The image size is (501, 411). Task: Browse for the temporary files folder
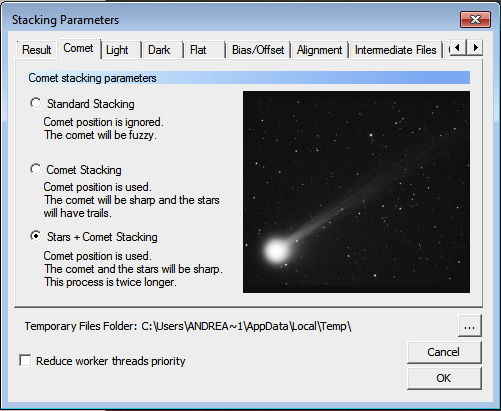[469, 326]
